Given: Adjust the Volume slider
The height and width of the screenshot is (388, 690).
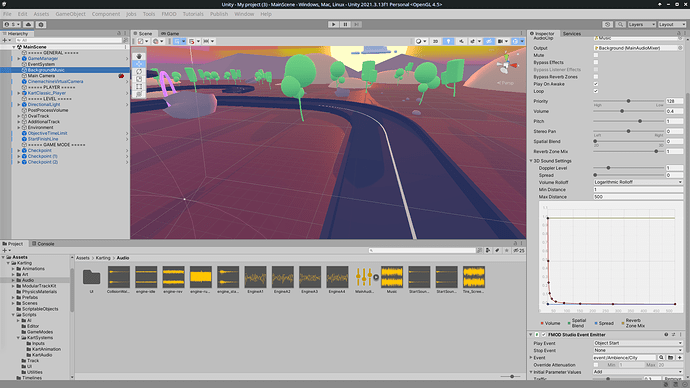Looking at the screenshot, I should click(x=628, y=111).
